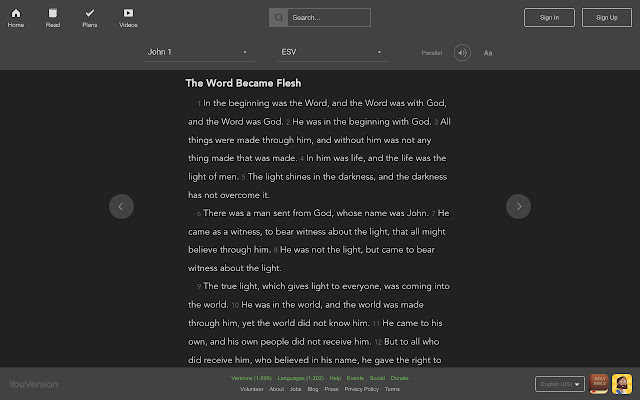Open the ESV version dropdown

[x=333, y=52]
